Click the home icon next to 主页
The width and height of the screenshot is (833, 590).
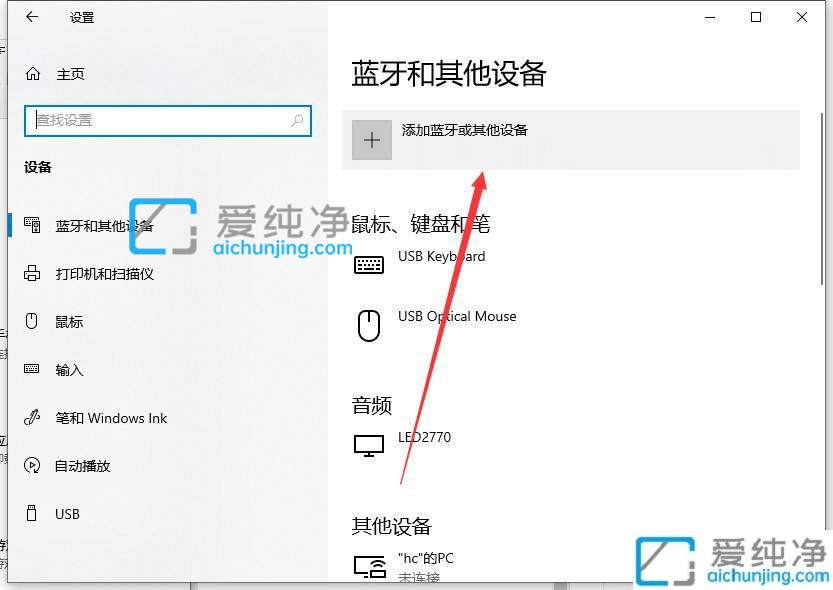coord(30,73)
